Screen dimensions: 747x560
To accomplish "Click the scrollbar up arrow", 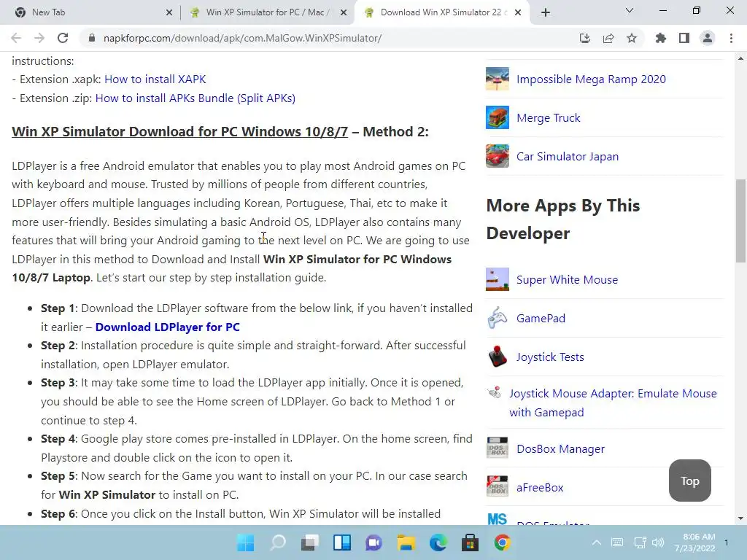I will 740,58.
